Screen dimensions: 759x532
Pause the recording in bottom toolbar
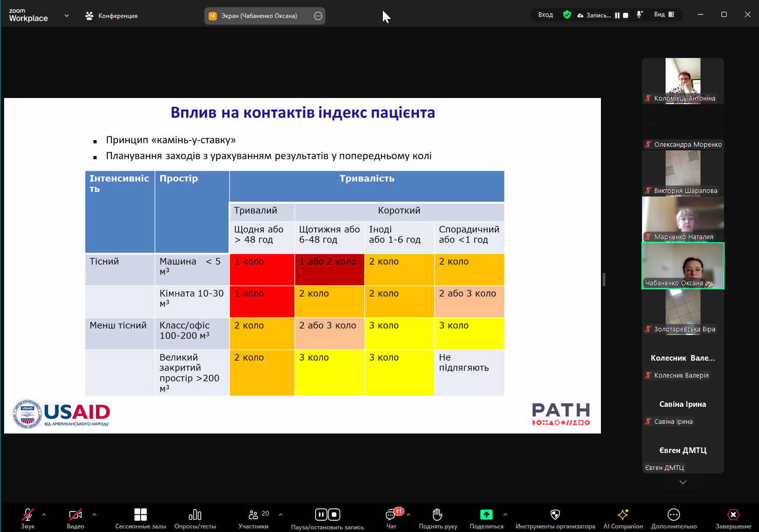pyautogui.click(x=321, y=515)
